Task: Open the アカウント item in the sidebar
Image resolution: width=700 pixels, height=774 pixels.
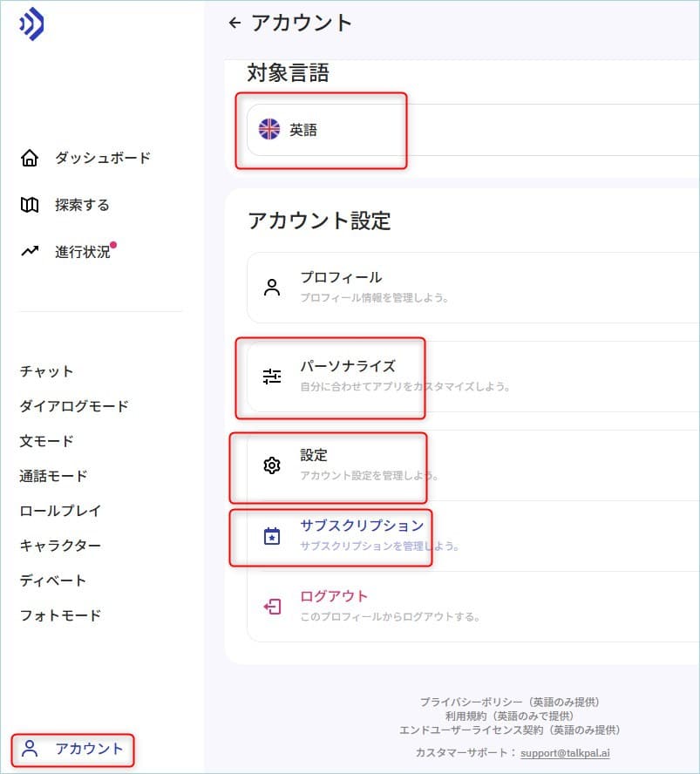Action: [72, 749]
